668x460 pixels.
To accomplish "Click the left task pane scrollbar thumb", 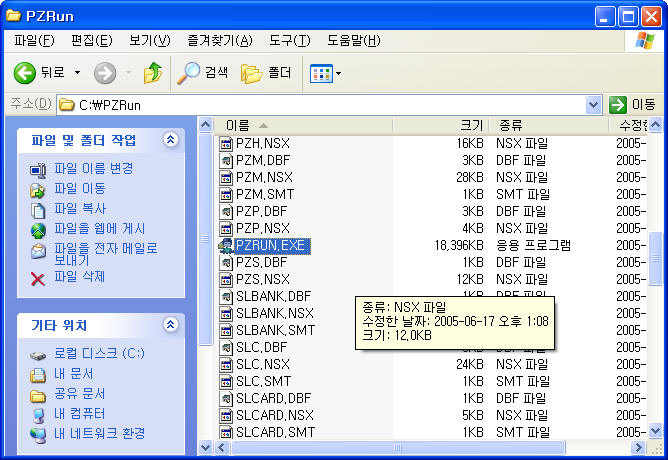I will [205, 239].
